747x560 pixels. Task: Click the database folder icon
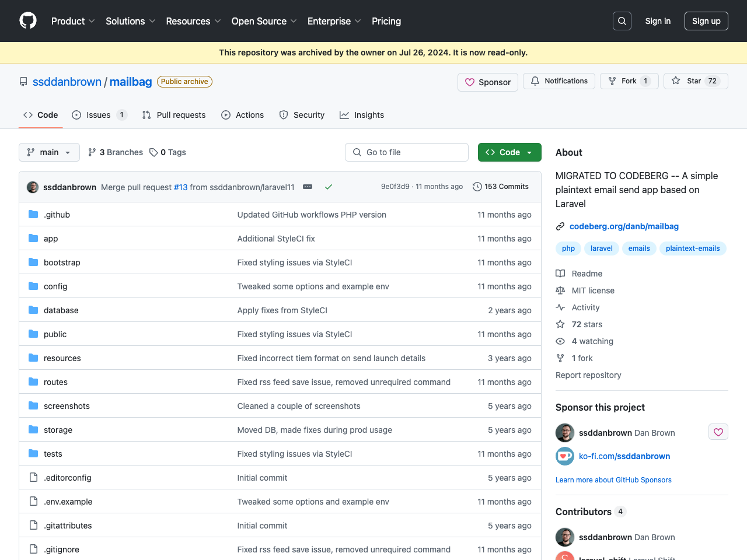click(x=33, y=310)
